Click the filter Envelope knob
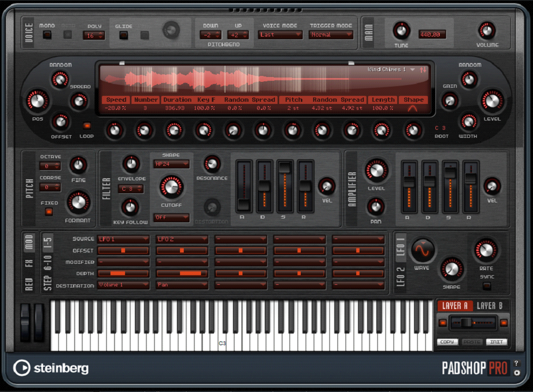This screenshot has height=392, width=533. [x=131, y=164]
